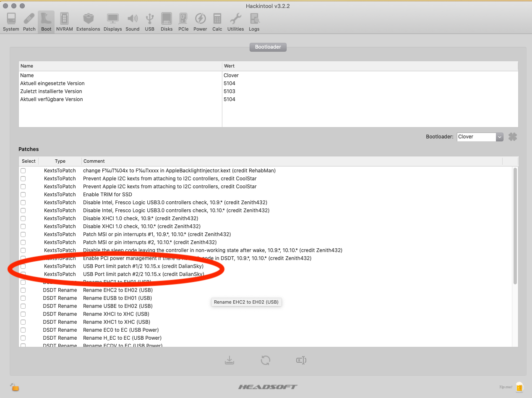532x398 pixels.
Task: Open the Logs toolbar section
Action: (x=254, y=22)
